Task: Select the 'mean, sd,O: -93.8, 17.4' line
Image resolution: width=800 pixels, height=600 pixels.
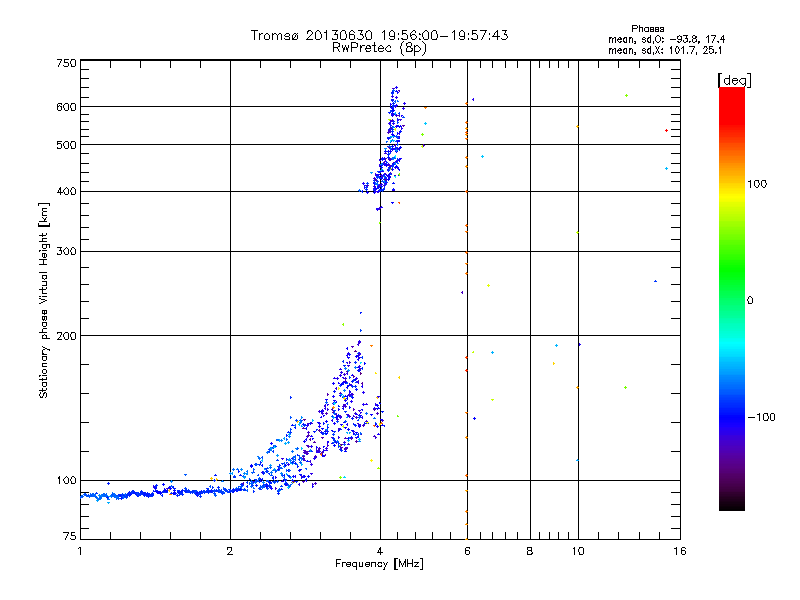Action: [666, 39]
